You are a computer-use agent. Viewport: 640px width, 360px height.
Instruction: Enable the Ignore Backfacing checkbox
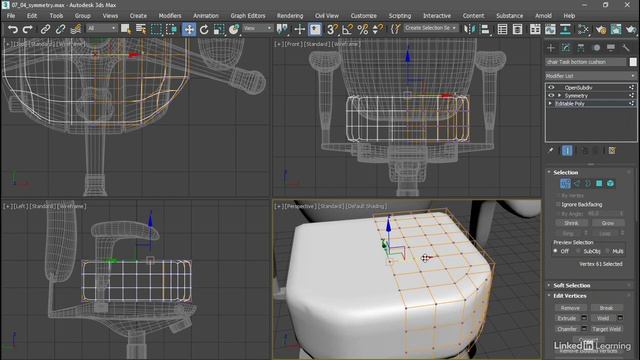[x=558, y=204]
